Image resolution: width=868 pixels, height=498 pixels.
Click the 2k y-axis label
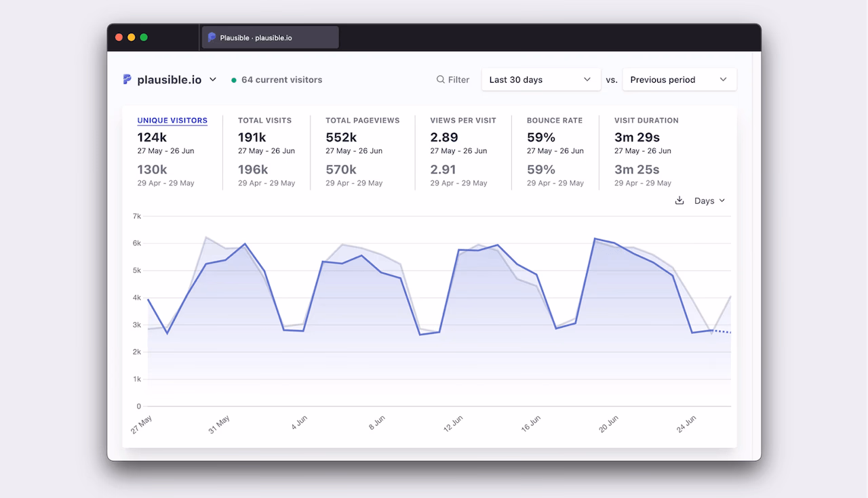tap(137, 352)
